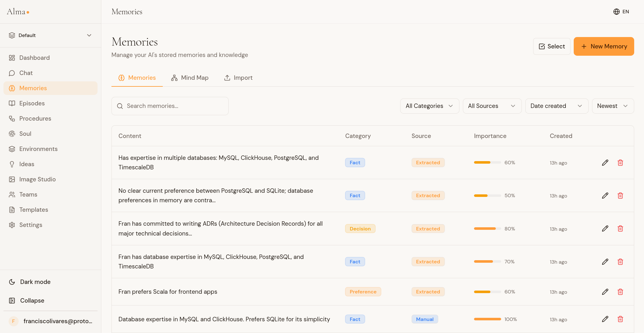Click 'Fran prefers Scala for frontend apps' text
The height and width of the screenshot is (333, 644).
(x=168, y=292)
